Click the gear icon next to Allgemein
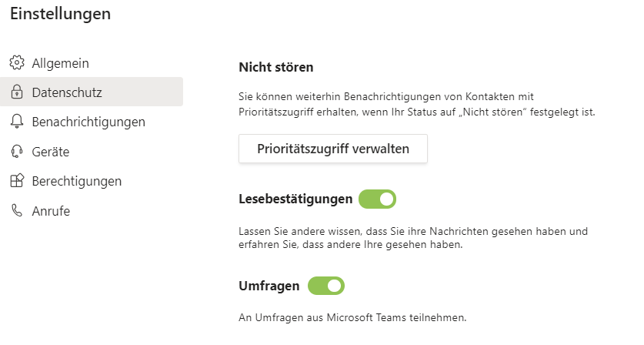644x345 pixels. click(x=17, y=63)
